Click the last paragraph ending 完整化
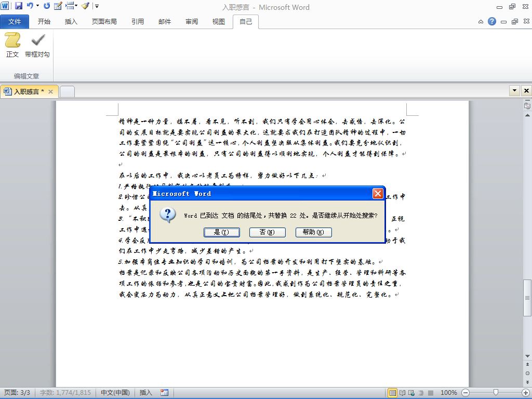 (x=262, y=284)
